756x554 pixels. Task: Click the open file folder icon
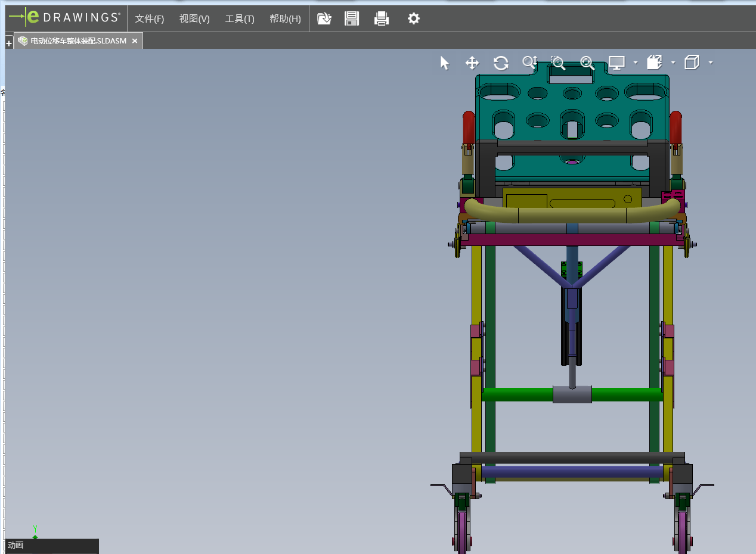pyautogui.click(x=324, y=18)
